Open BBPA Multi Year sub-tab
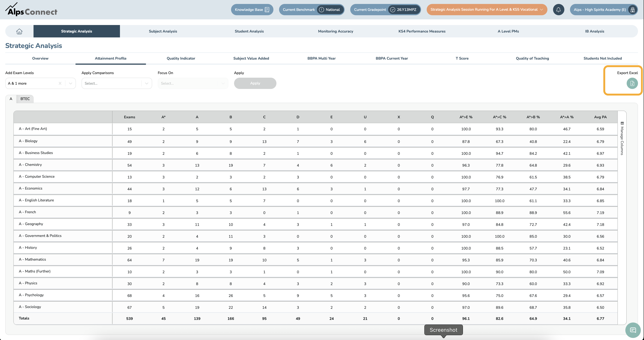644x340 pixels. point(321,58)
